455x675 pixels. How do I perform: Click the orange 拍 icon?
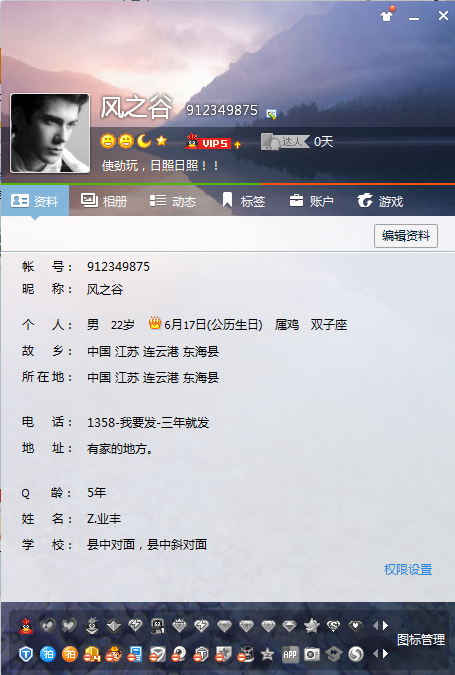pyautogui.click(x=70, y=654)
